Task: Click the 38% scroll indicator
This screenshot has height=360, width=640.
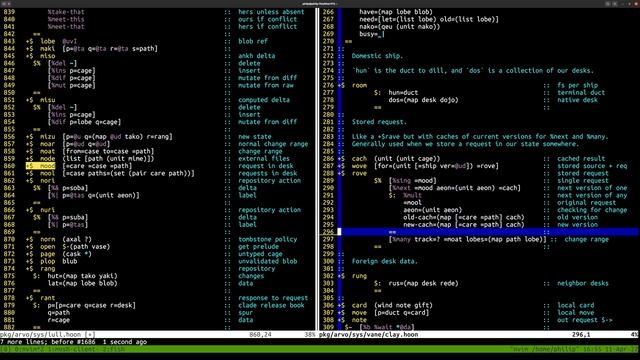Action: (310, 334)
